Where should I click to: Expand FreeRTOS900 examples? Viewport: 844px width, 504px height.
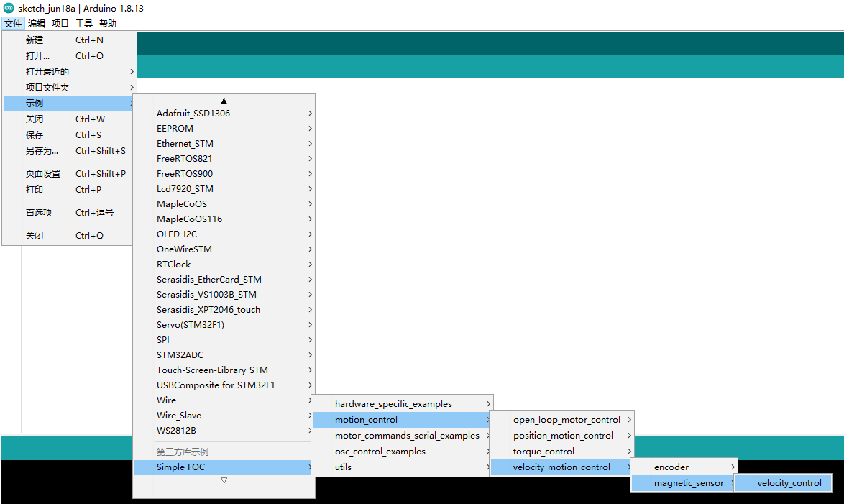coord(224,173)
